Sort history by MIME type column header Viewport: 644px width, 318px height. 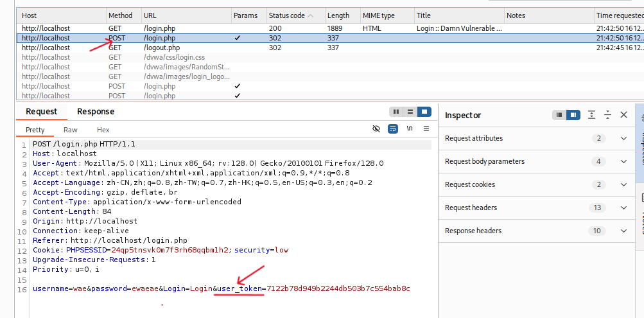click(387, 15)
